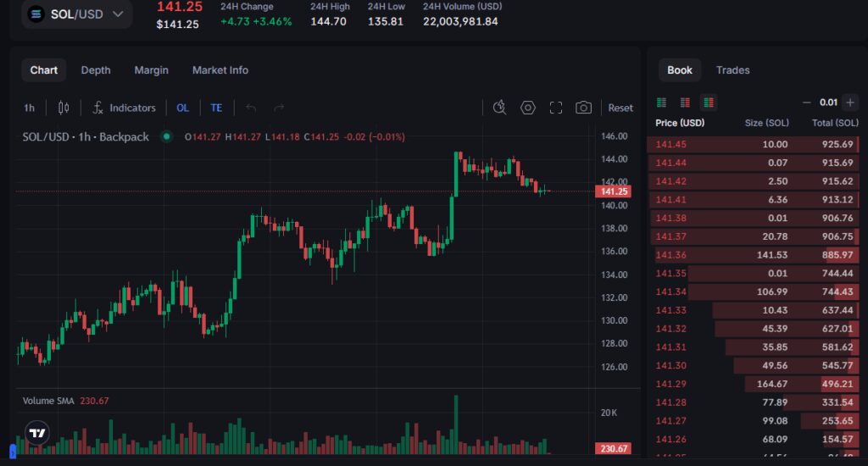
Task: Reset the chart view
Action: click(x=620, y=108)
